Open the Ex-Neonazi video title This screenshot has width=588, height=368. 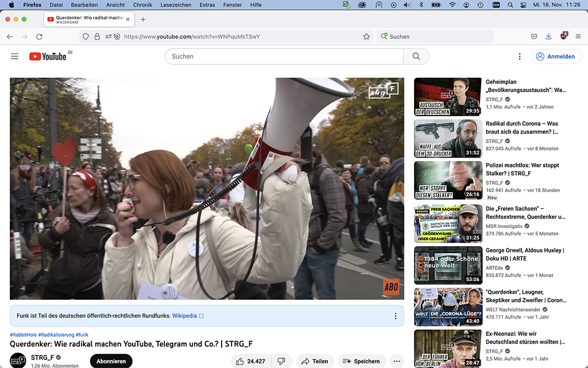pos(525,338)
